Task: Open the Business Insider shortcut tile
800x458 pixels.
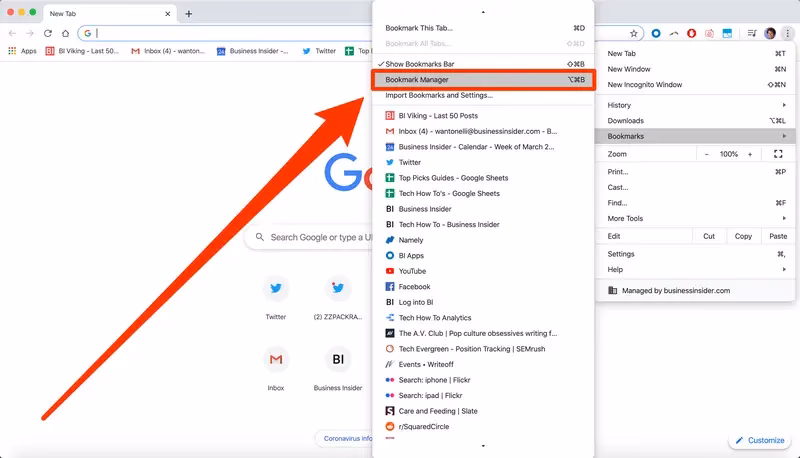Action: pos(338,369)
